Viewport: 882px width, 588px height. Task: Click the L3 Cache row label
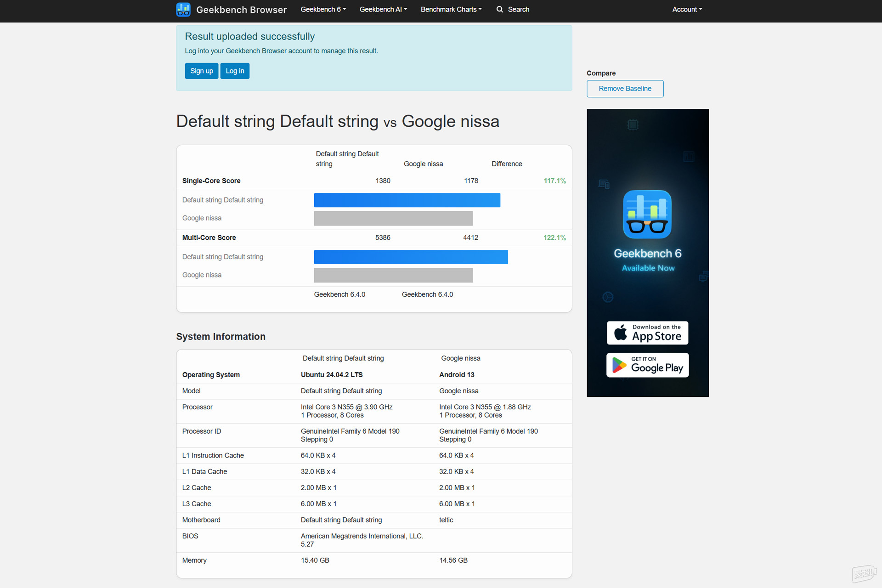[x=197, y=504]
